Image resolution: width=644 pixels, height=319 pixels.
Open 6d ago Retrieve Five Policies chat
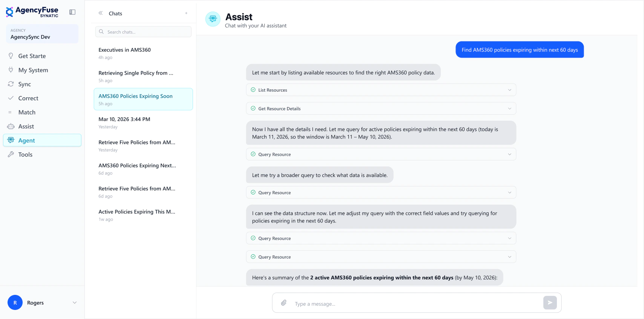click(143, 192)
